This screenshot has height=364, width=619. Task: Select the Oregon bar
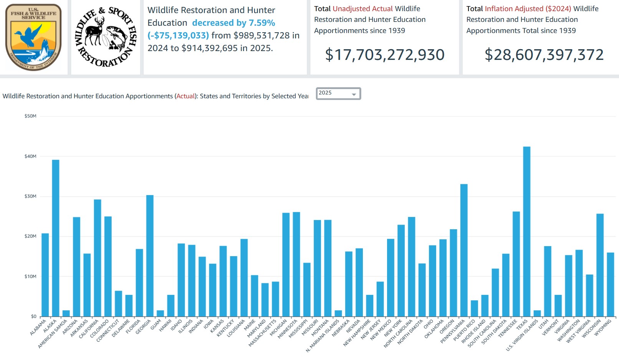(453, 273)
